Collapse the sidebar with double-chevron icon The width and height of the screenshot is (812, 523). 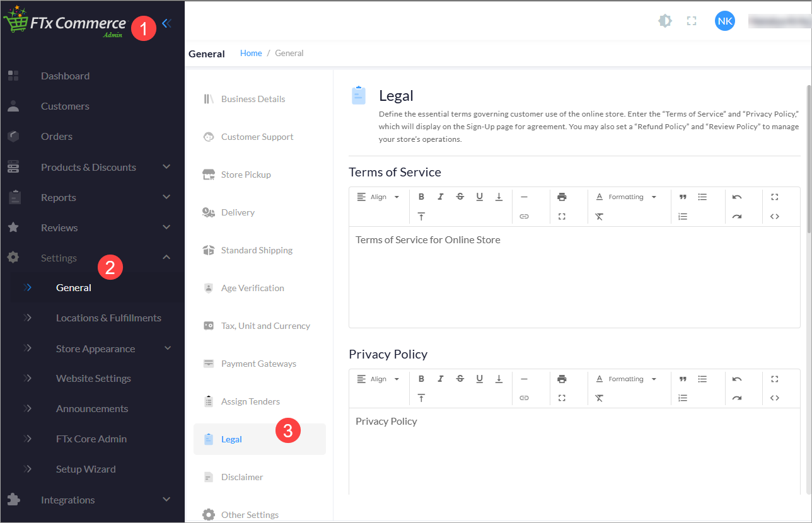point(166,24)
